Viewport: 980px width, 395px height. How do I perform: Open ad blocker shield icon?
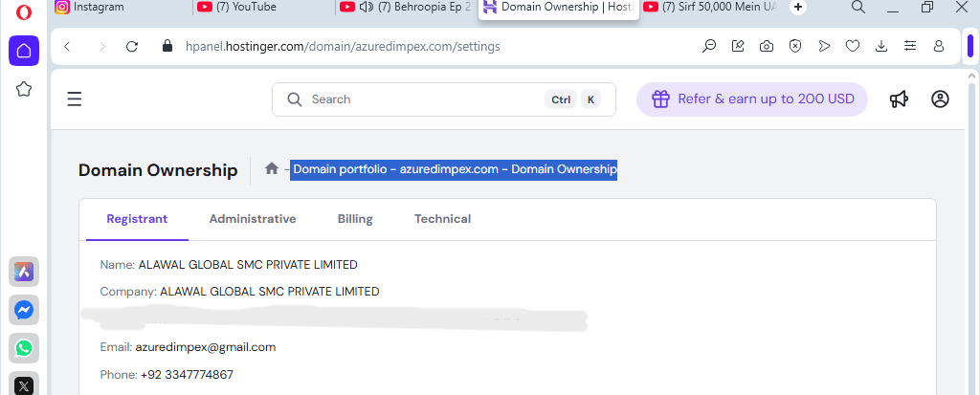[795, 46]
